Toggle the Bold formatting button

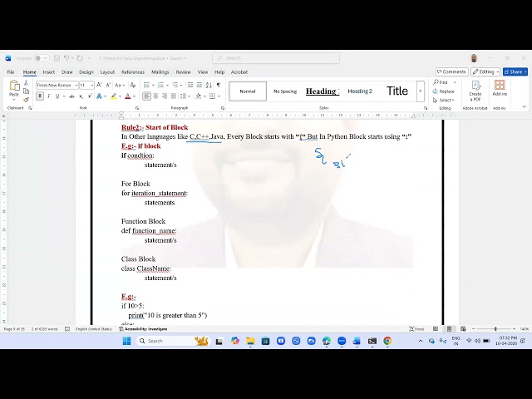pyautogui.click(x=40, y=96)
